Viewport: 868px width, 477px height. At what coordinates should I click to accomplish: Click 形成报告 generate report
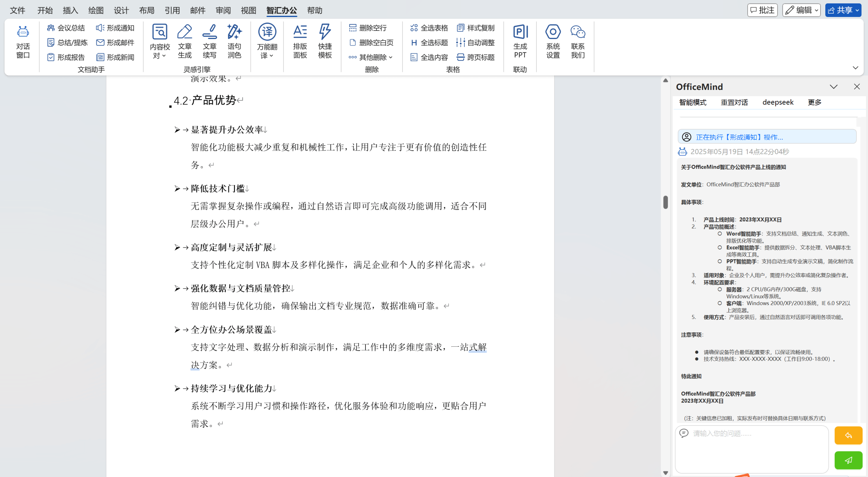[66, 57]
